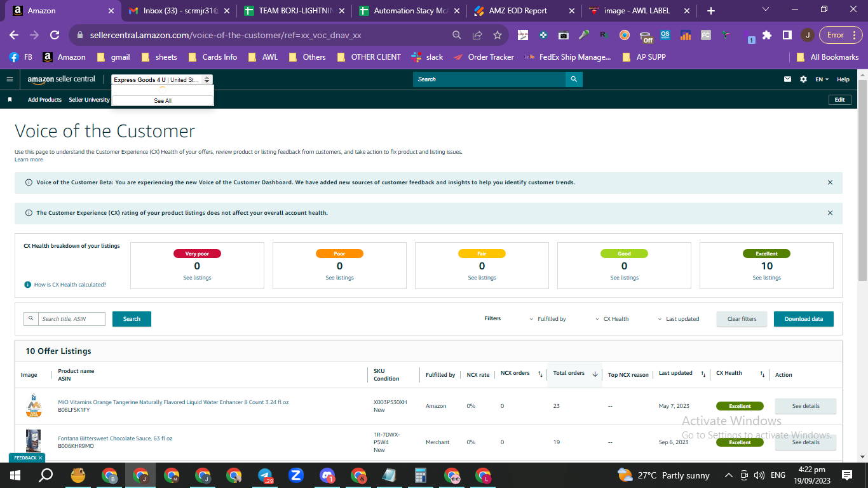
Task: Expand the Express Goods 4 U account selector
Action: click(162, 79)
